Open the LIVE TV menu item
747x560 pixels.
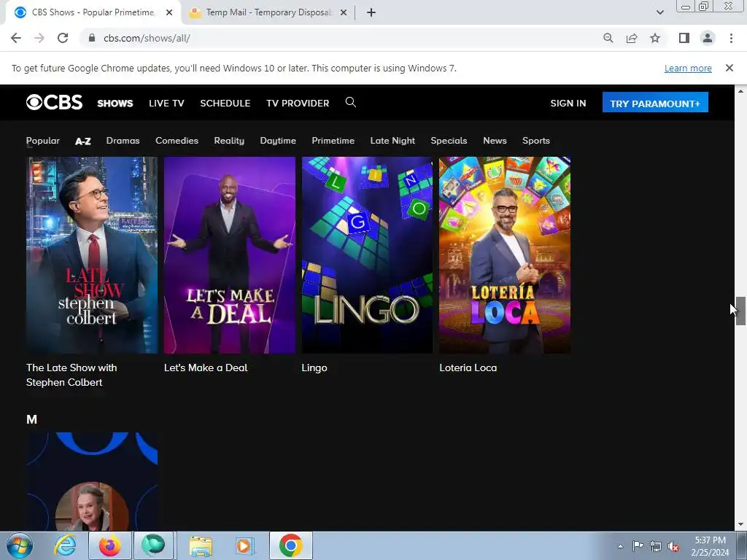pyautogui.click(x=166, y=104)
